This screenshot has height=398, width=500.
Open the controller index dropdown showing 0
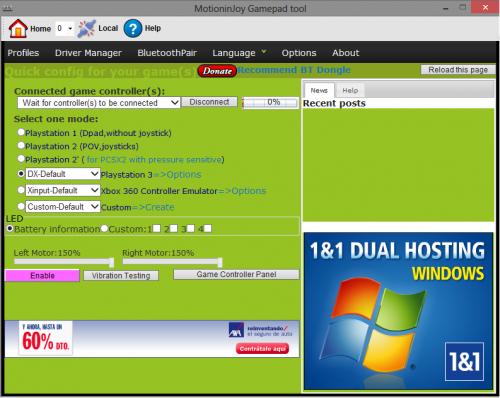(65, 28)
